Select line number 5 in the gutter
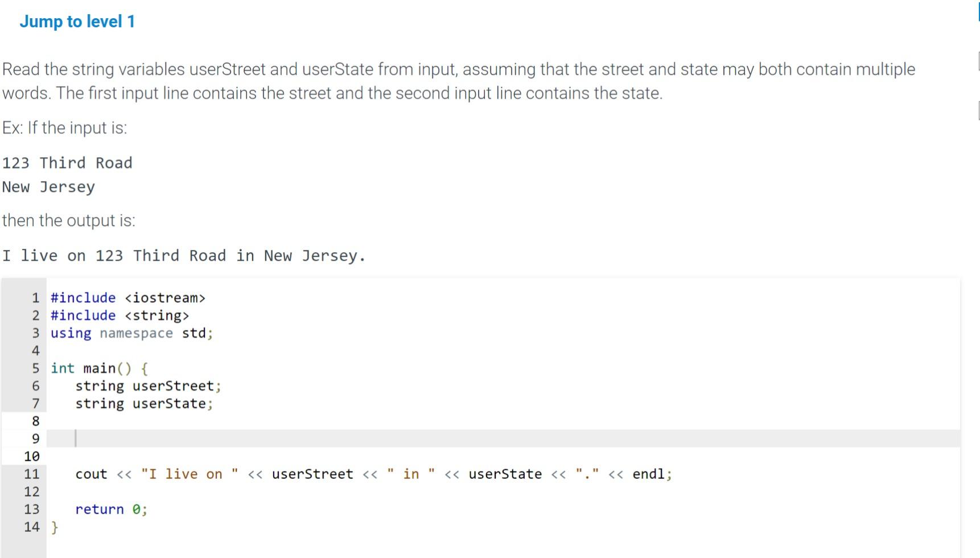The height and width of the screenshot is (558, 980). point(35,368)
